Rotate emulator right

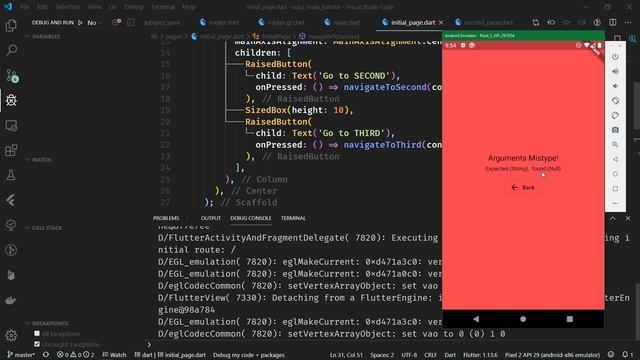(x=615, y=116)
